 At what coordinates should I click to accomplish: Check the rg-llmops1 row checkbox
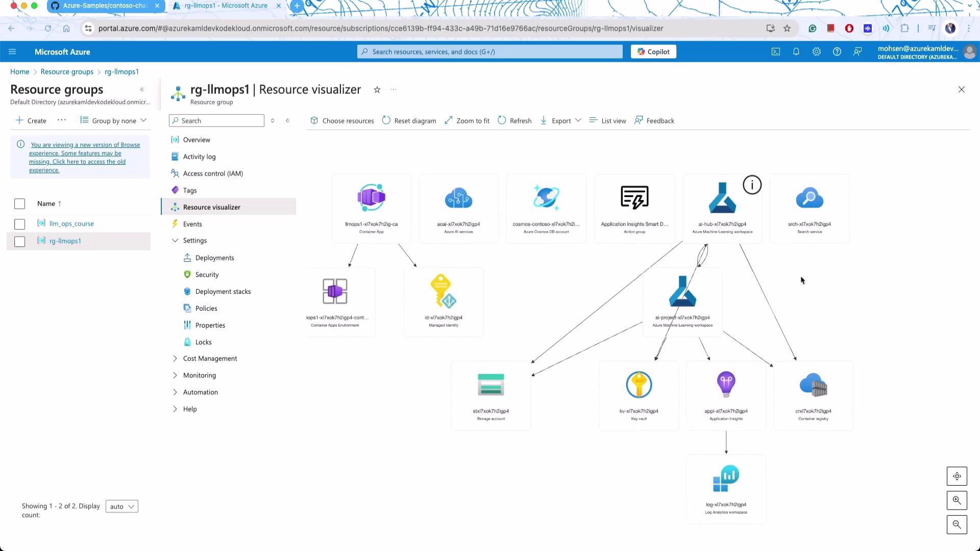click(20, 241)
